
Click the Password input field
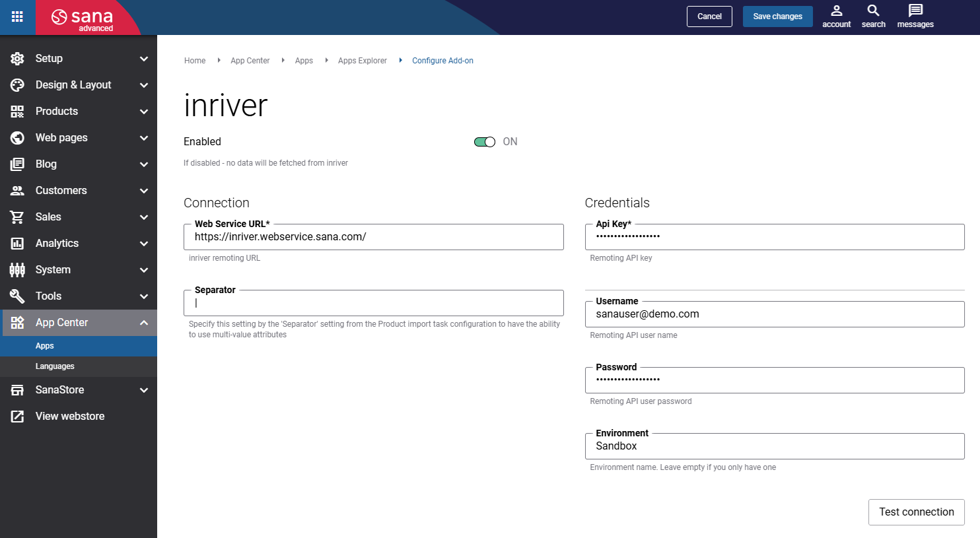pos(775,380)
